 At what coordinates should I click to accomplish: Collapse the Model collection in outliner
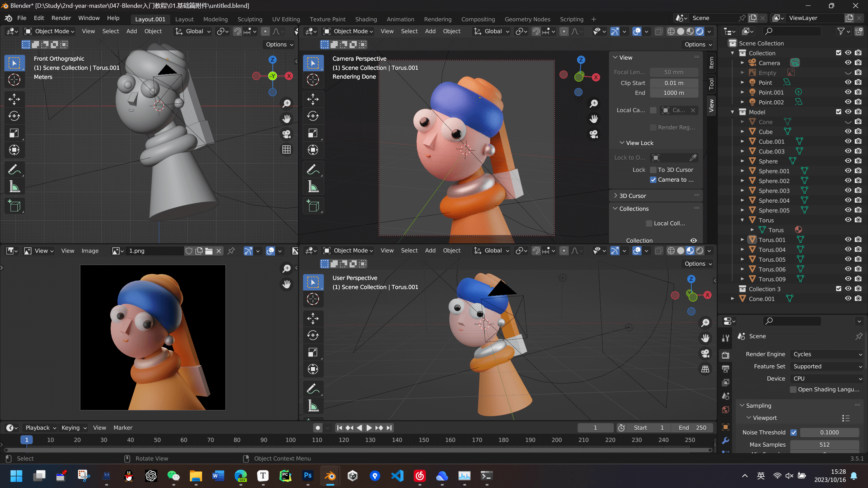point(732,112)
